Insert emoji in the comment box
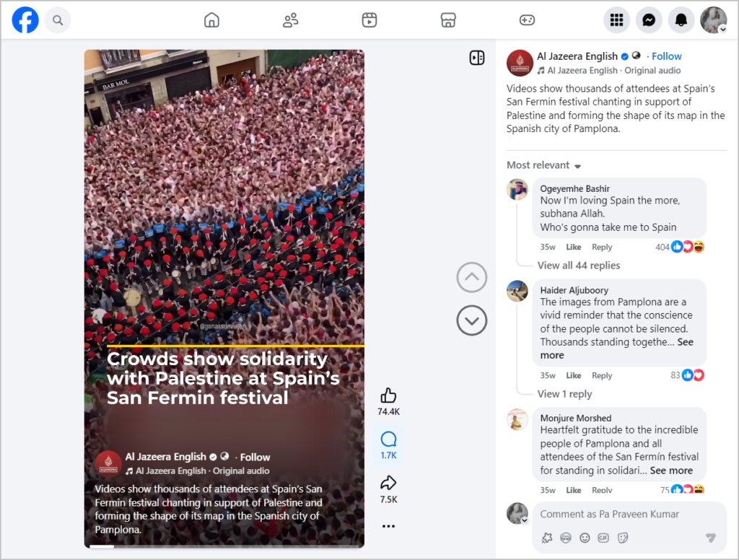 coord(585,538)
